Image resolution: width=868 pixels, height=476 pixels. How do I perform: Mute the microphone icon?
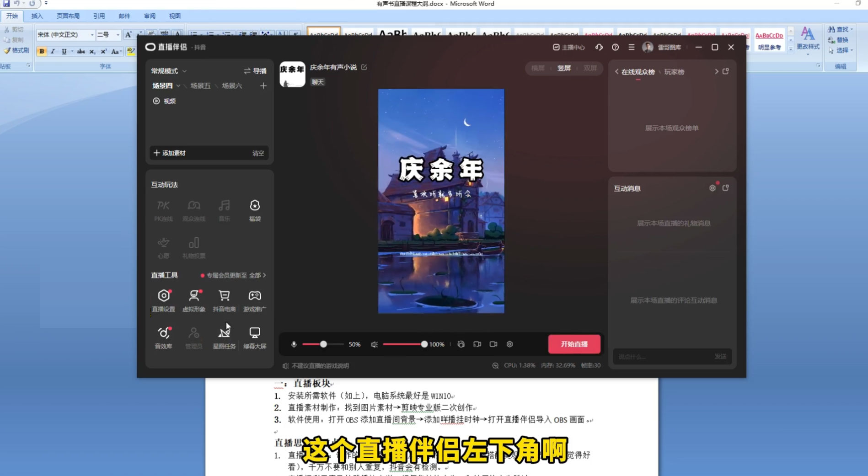coord(293,344)
